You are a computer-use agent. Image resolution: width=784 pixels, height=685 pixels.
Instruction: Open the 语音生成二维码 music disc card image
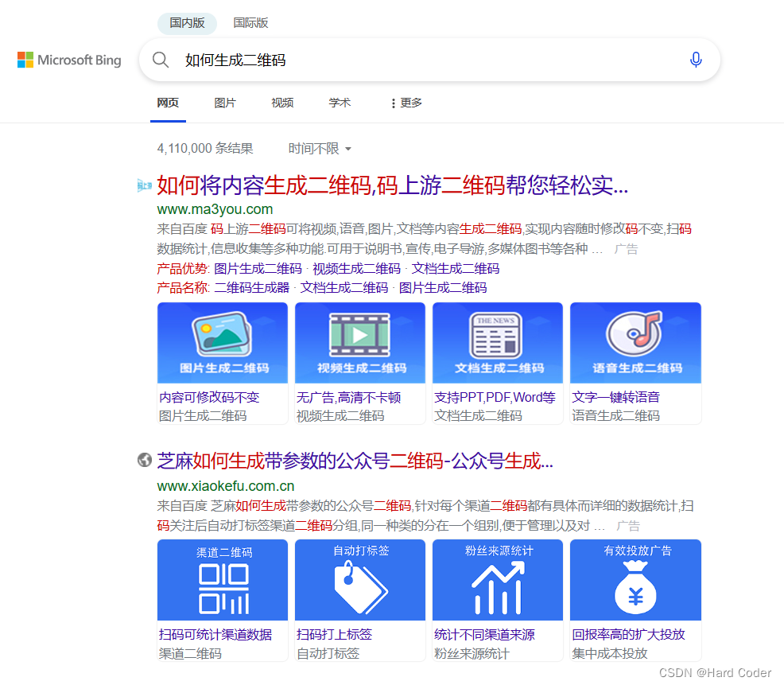pos(635,343)
